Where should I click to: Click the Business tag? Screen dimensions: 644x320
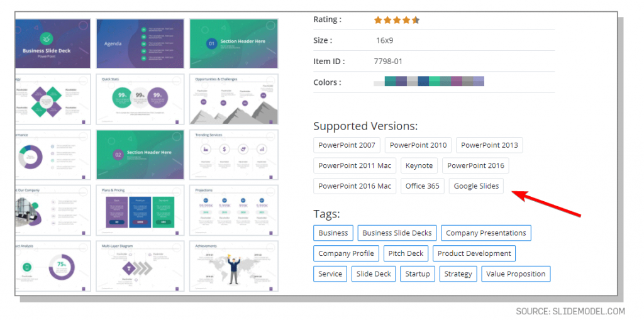(333, 233)
